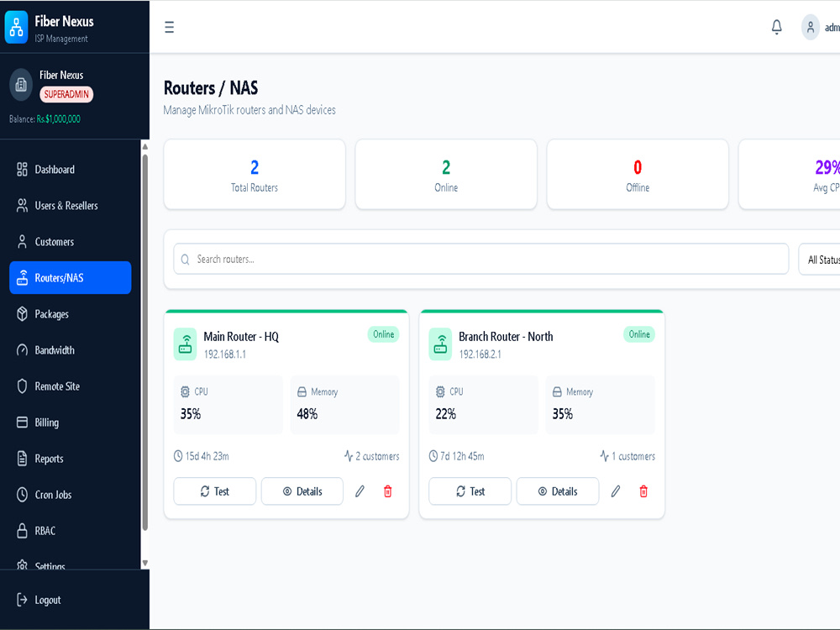Image resolution: width=840 pixels, height=630 pixels.
Task: Click the '1 customers' label
Action: (633, 456)
